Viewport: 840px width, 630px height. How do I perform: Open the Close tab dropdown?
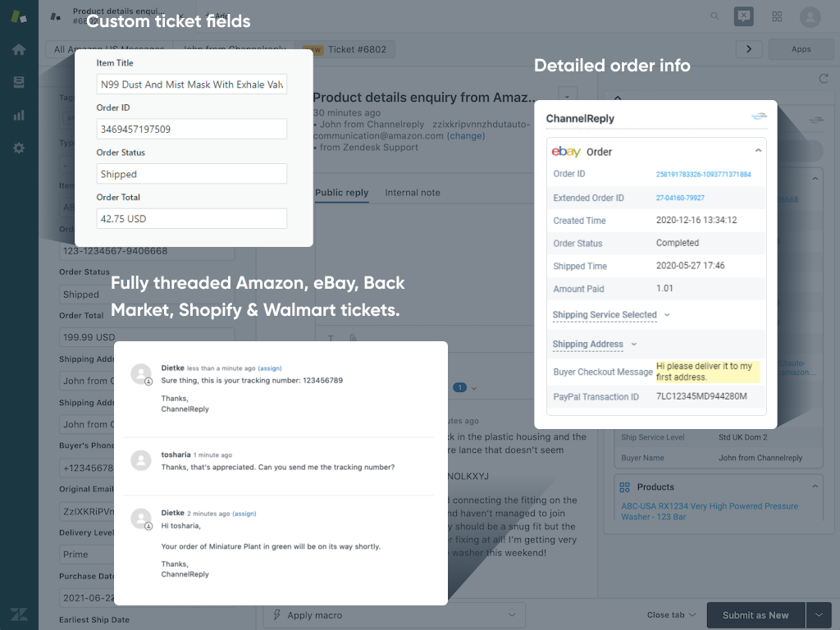point(671,615)
